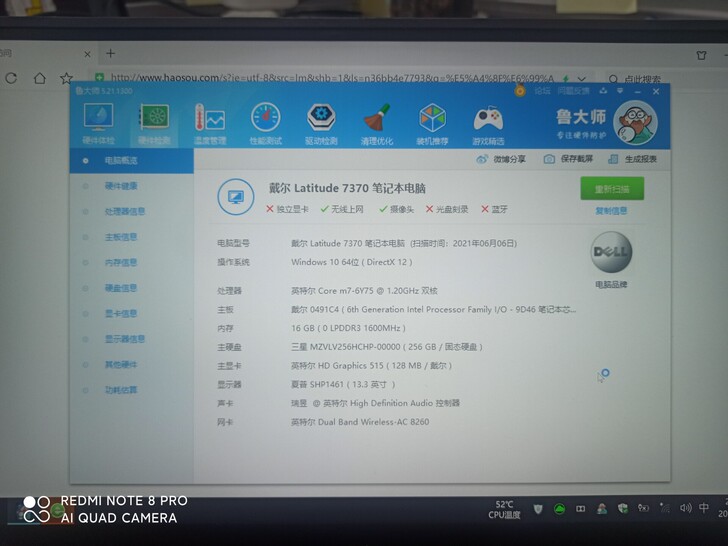The height and width of the screenshot is (546, 728).
Task: Click 处理器 value Core m7-6Y75 text
Action: (x=364, y=291)
